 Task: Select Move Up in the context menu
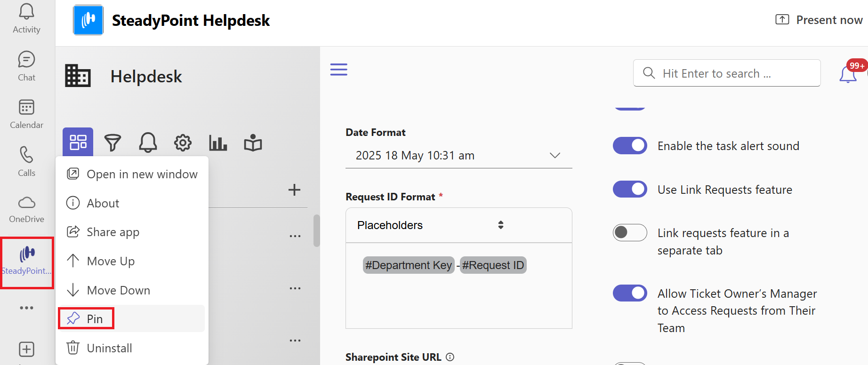[x=132, y=261]
